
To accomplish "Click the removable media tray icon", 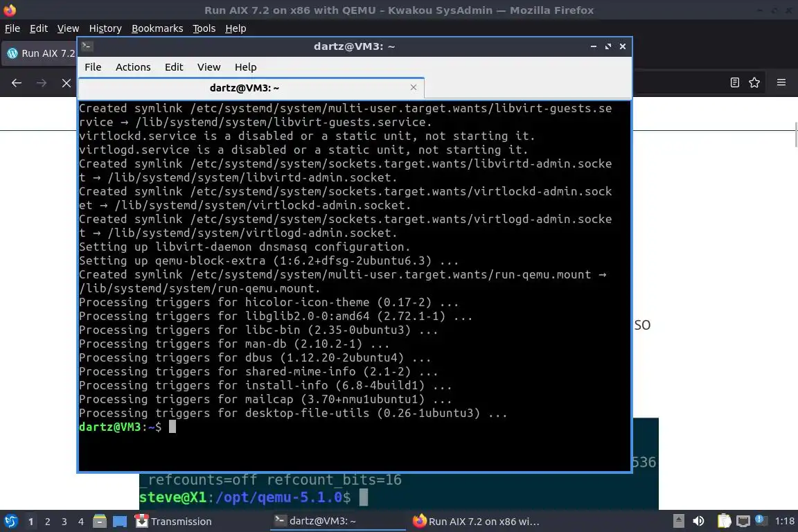I will click(x=678, y=521).
